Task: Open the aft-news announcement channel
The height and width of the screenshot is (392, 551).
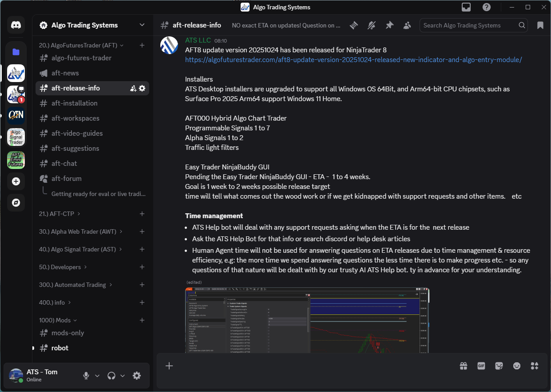Action: click(x=92, y=73)
